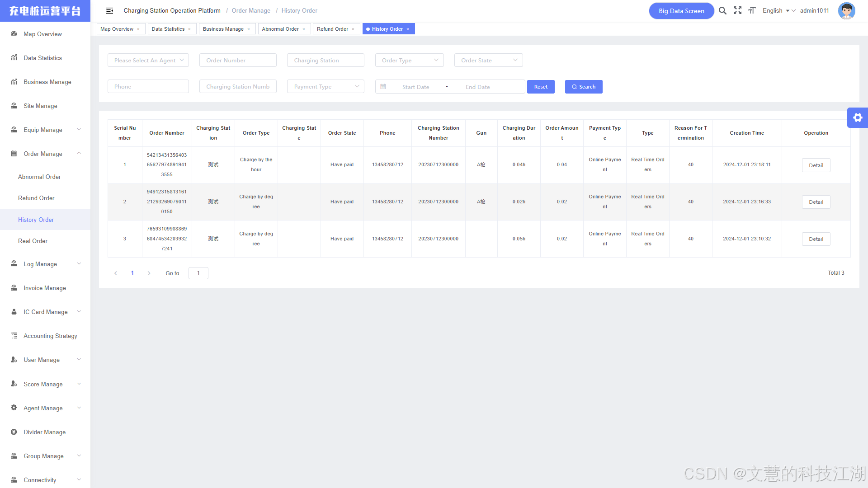Click the Reset button
This screenshot has width=868, height=488.
[x=540, y=87]
